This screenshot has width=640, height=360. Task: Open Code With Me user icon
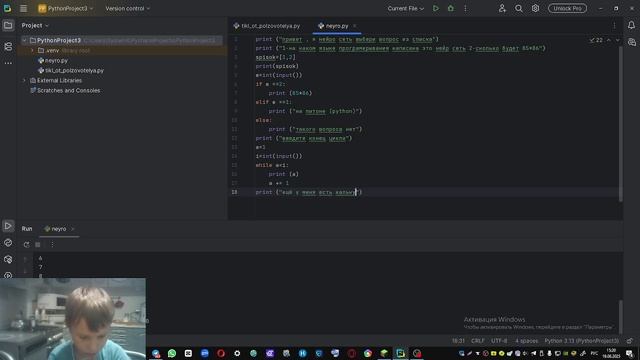pyautogui.click(x=502, y=8)
